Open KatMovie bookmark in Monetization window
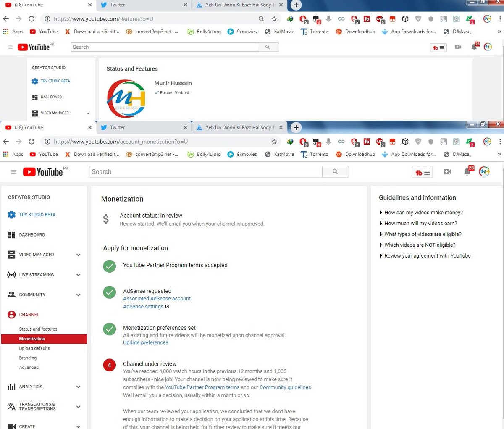Viewport: 504px width, 429px height. [279, 154]
